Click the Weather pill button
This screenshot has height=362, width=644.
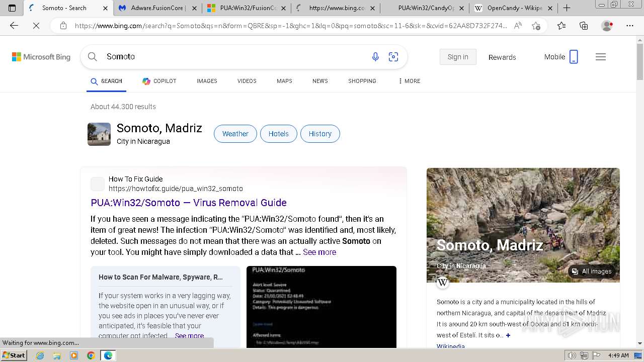point(235,134)
